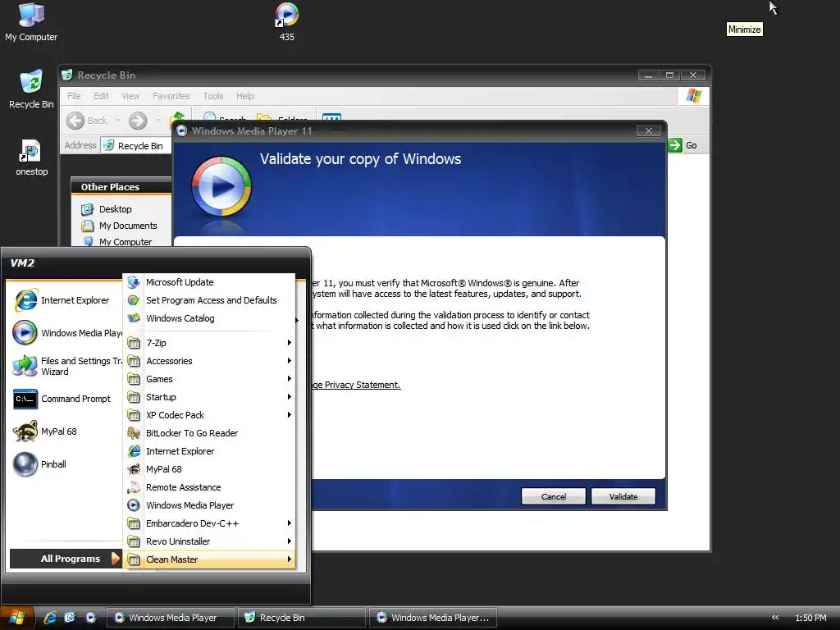Open Windows Media Player in All Programs list
This screenshot has width=840, height=630.
pyautogui.click(x=209, y=505)
